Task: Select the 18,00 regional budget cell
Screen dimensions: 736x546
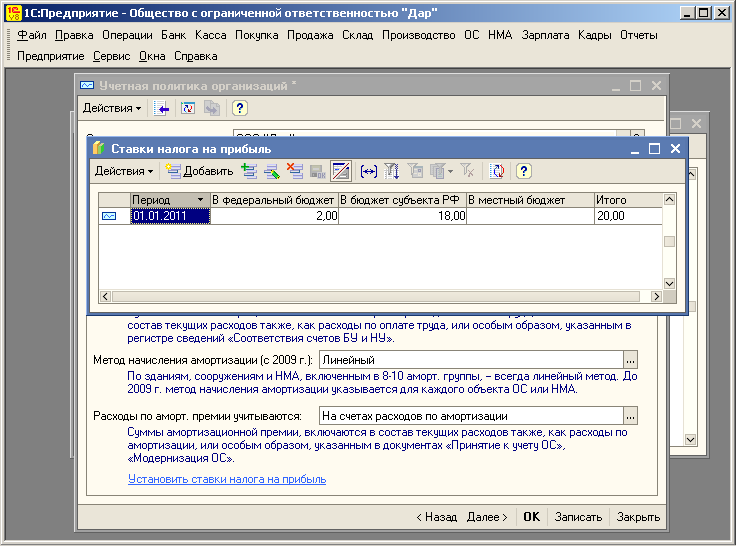Action: click(x=402, y=216)
